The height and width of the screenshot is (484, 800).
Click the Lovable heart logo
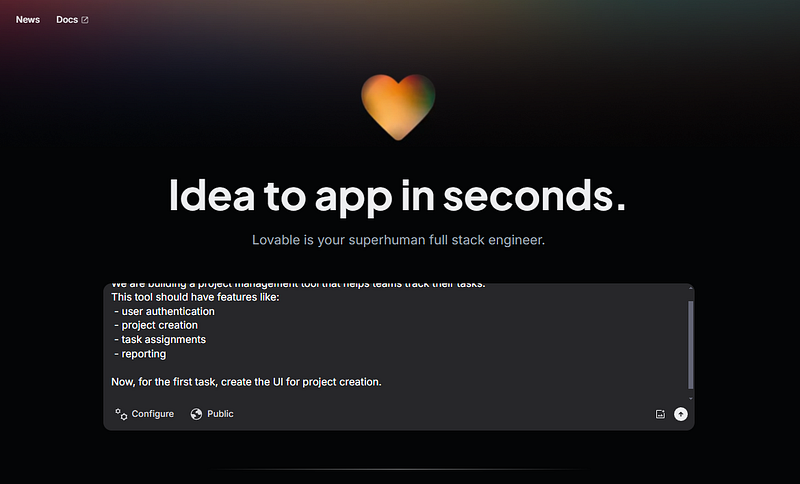[x=398, y=107]
